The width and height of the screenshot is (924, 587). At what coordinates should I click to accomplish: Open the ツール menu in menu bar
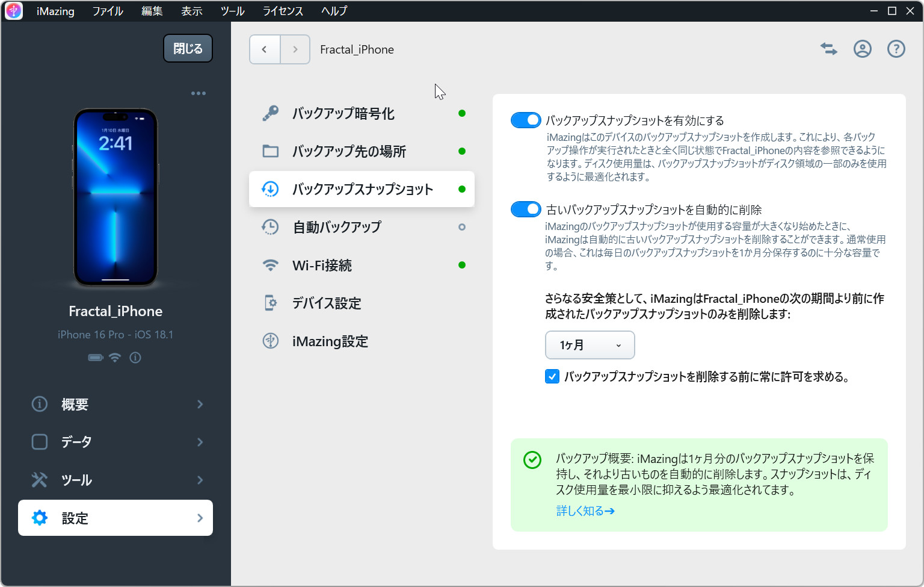click(233, 11)
